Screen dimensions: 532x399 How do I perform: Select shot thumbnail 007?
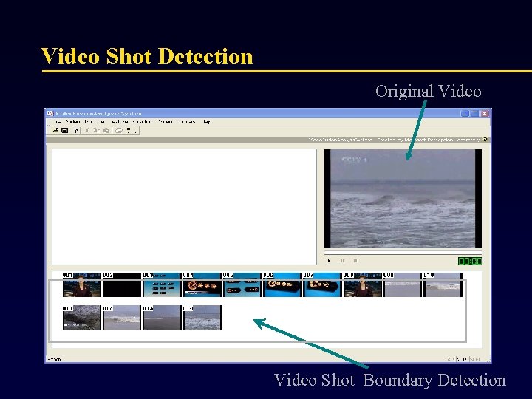pos(322,284)
